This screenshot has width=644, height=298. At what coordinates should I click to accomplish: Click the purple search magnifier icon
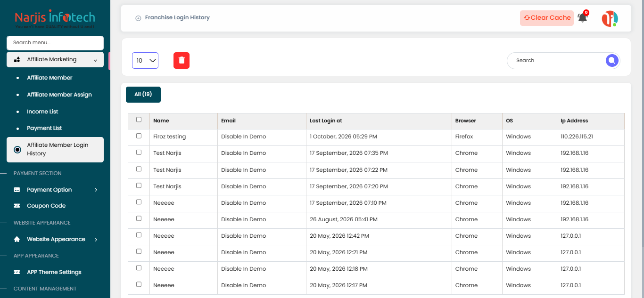coord(612,60)
